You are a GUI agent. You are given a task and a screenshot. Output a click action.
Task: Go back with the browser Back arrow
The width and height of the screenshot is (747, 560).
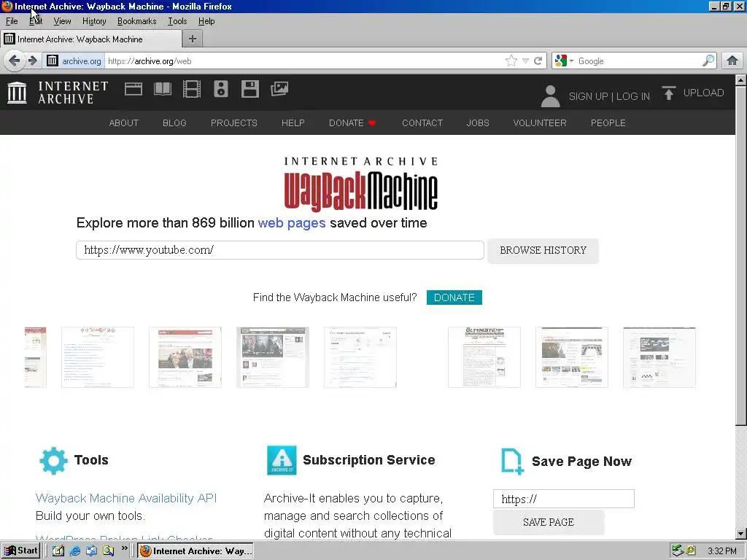tap(15, 61)
